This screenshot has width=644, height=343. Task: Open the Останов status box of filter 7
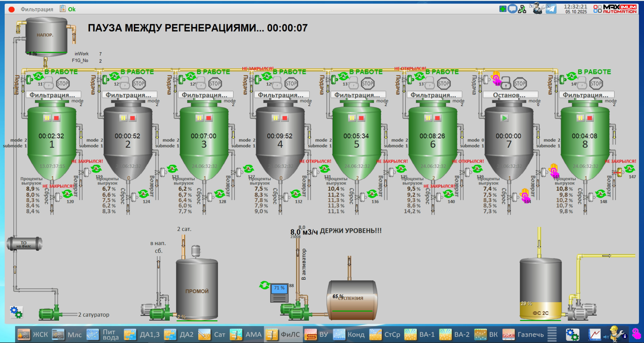pyautogui.click(x=509, y=95)
